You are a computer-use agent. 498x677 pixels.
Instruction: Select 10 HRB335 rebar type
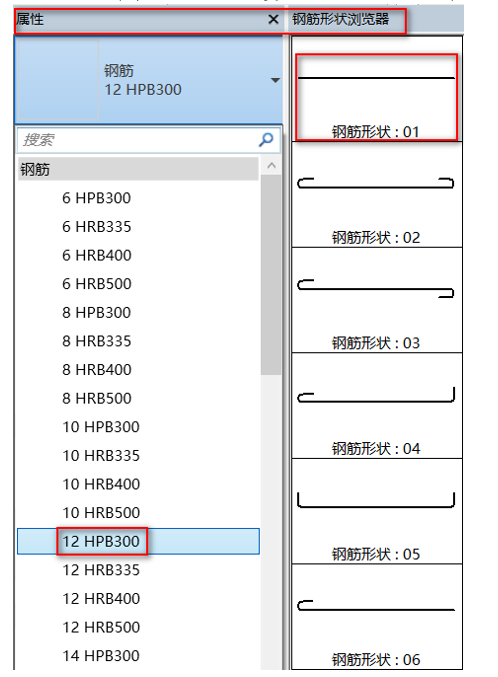pyautogui.click(x=101, y=456)
